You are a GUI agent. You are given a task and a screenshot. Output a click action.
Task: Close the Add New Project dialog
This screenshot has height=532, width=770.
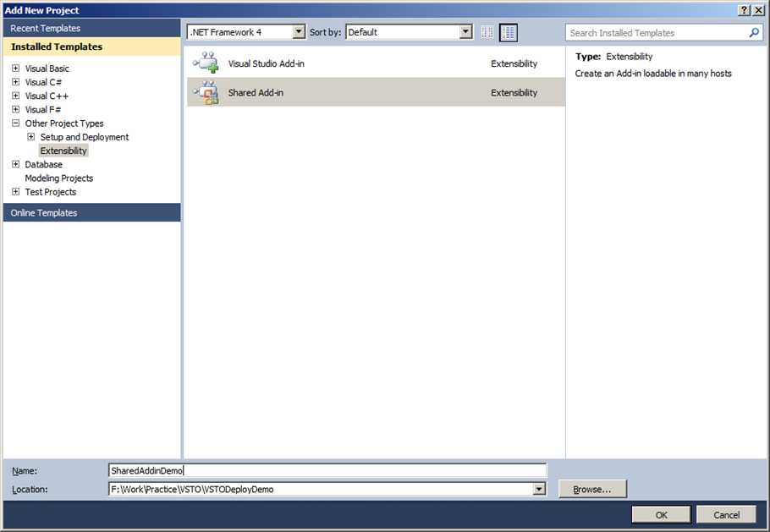click(x=758, y=10)
